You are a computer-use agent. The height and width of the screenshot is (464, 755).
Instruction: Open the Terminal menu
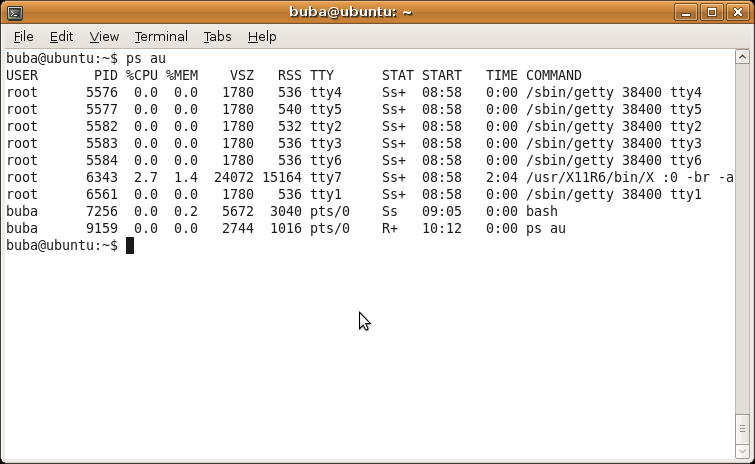click(x=161, y=37)
